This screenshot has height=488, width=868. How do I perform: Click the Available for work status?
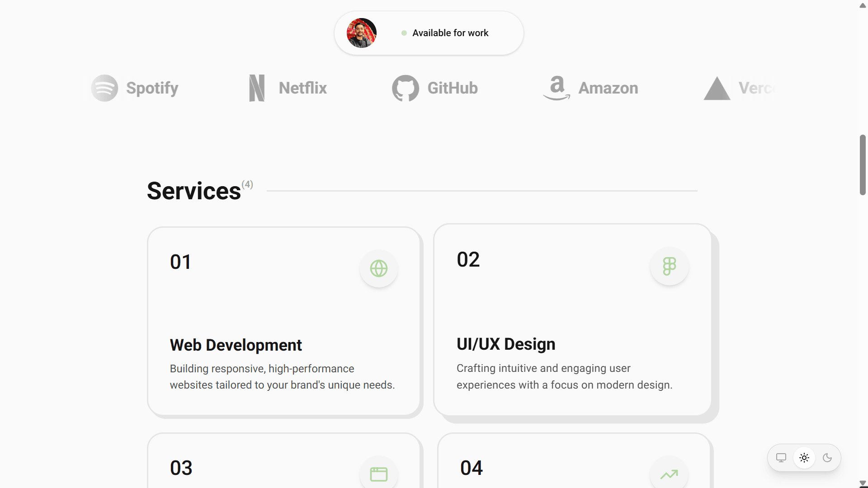[445, 33]
